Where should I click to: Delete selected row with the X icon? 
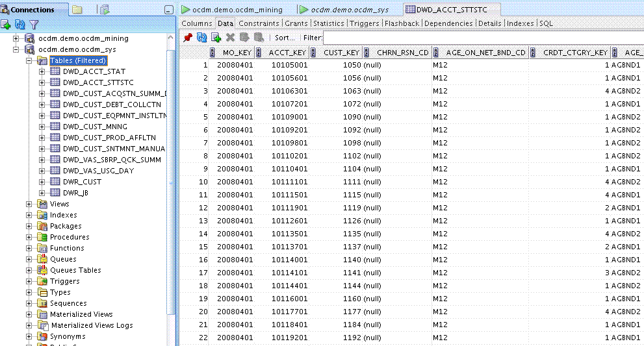click(x=230, y=38)
